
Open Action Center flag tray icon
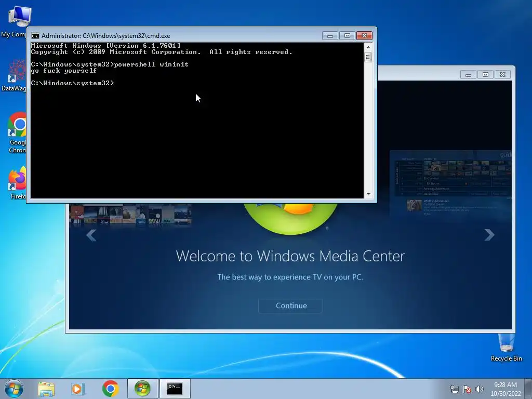click(467, 389)
